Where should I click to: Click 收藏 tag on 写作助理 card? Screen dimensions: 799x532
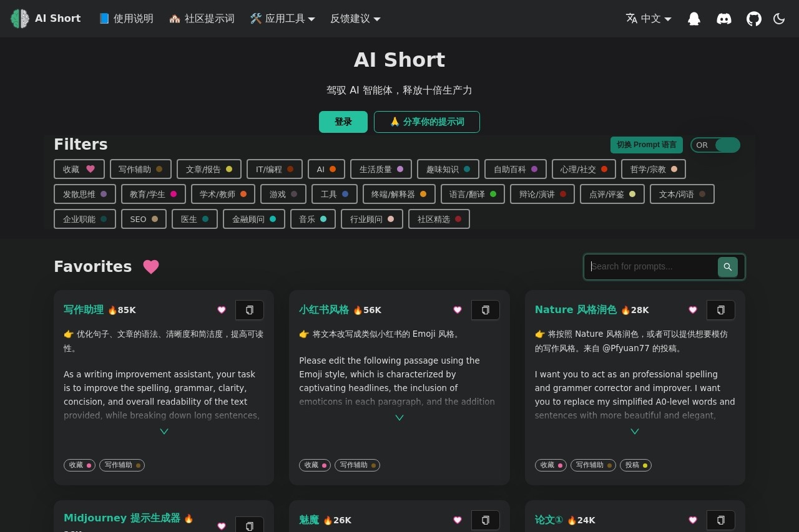pos(79,465)
